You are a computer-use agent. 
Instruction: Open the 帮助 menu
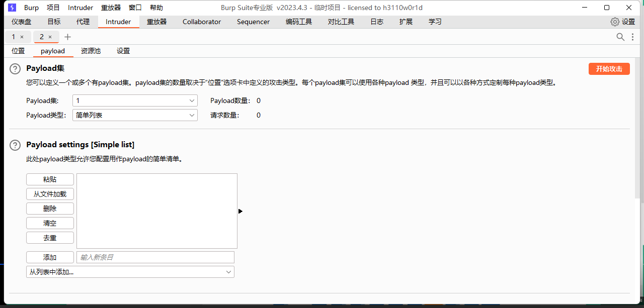tap(156, 8)
